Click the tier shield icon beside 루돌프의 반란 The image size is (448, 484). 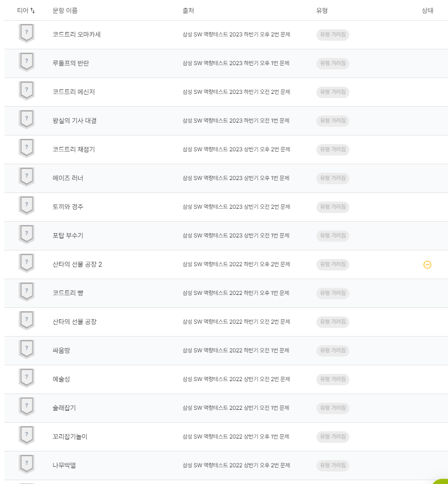[26, 62]
